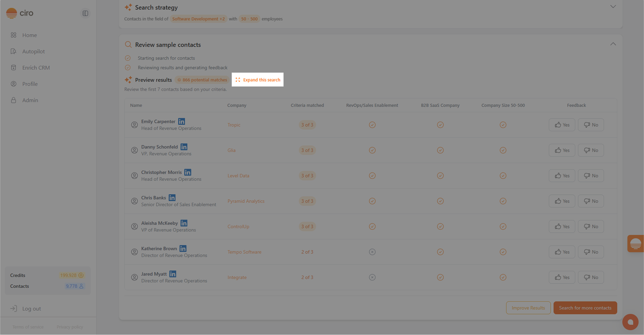Collapse the Review sample contacts section

click(x=613, y=44)
